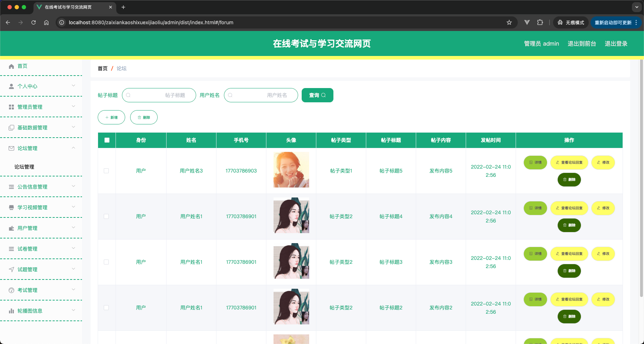644x344 pixels.
Task: Check the row checkbox for 帖子标题4
Action: 106,216
